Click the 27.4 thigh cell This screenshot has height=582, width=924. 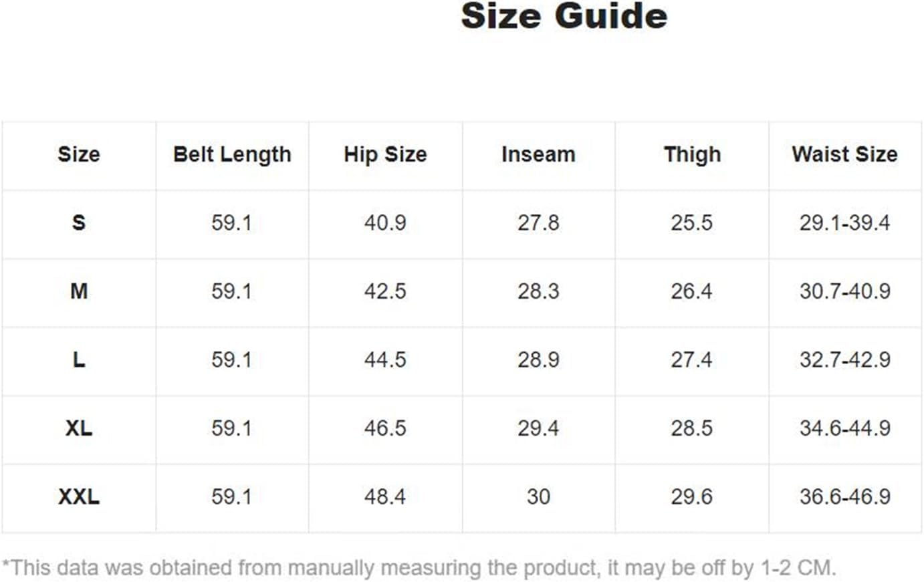tap(692, 359)
